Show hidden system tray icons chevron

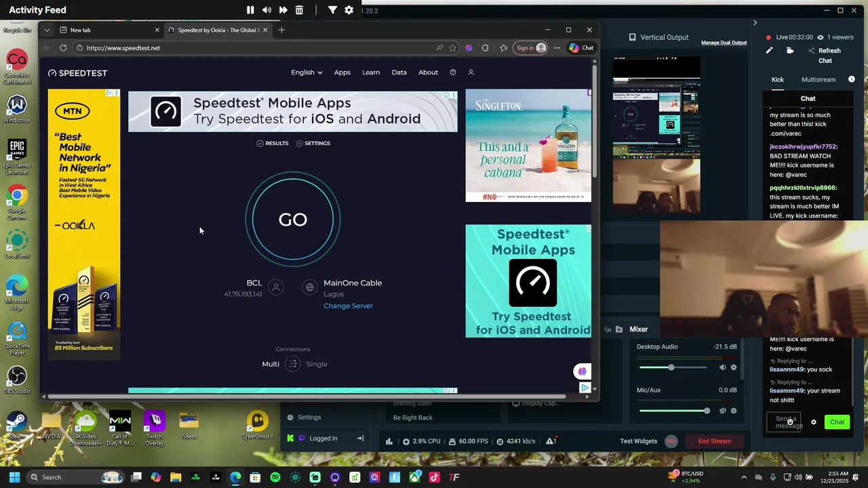745,477
